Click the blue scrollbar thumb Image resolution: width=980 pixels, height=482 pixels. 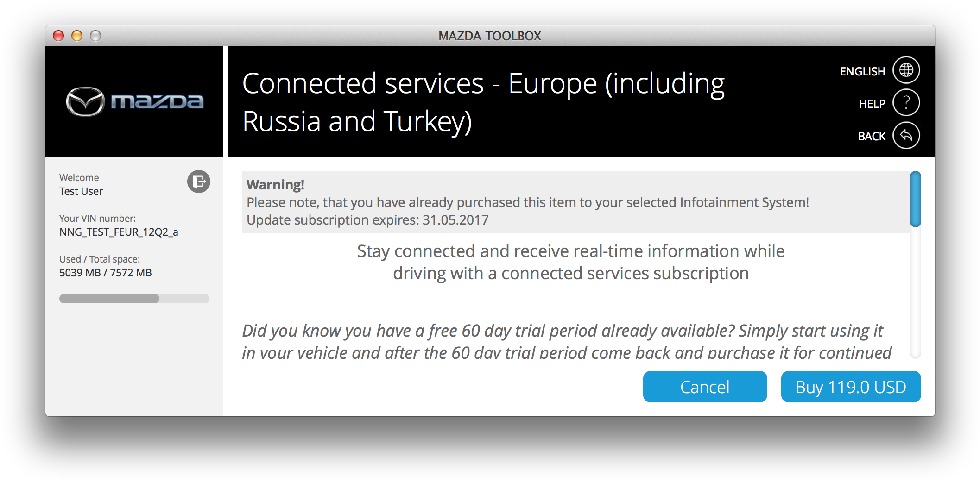click(x=915, y=199)
